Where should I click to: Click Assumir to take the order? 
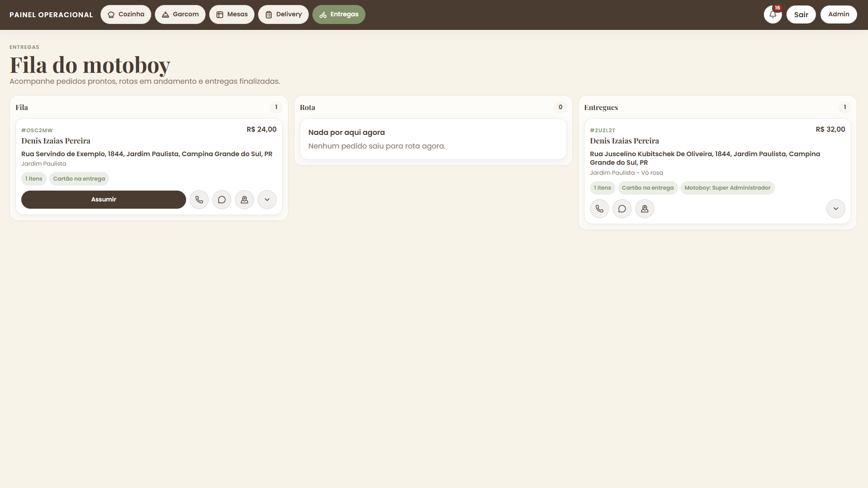pos(104,200)
